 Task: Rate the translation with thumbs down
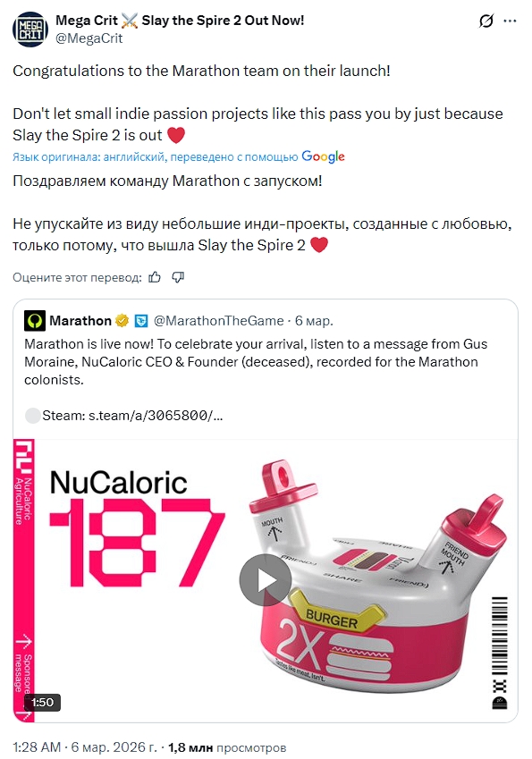coord(178,277)
